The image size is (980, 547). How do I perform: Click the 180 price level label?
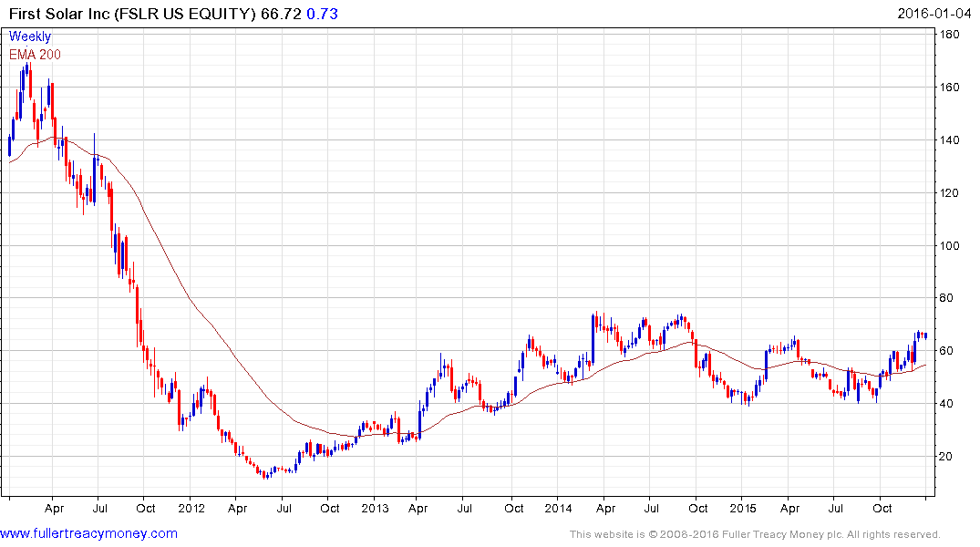[949, 35]
